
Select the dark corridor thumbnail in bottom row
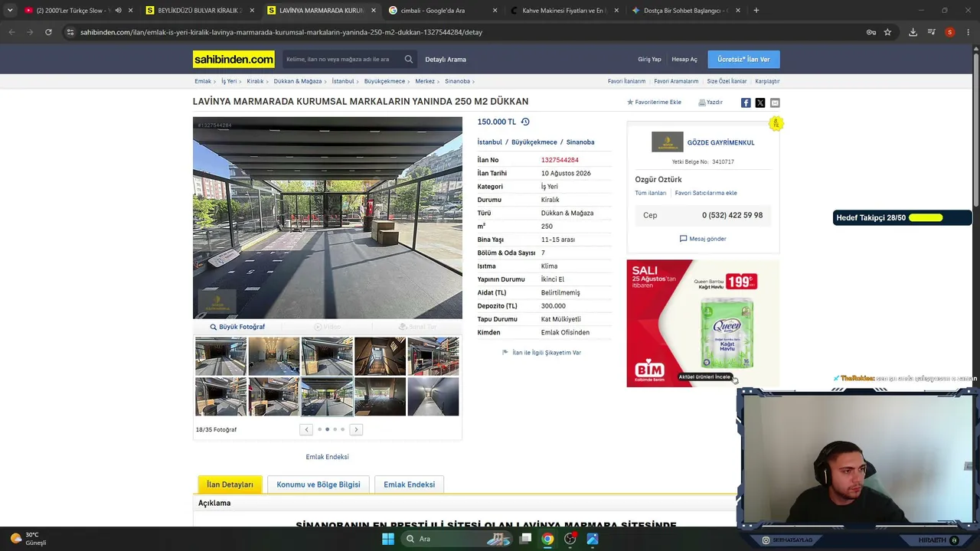433,396
